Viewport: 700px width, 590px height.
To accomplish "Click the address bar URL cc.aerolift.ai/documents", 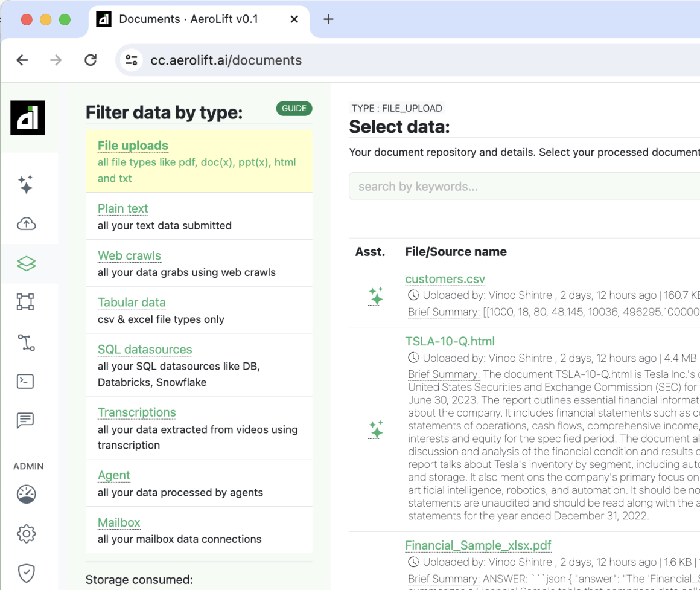I will tap(226, 60).
